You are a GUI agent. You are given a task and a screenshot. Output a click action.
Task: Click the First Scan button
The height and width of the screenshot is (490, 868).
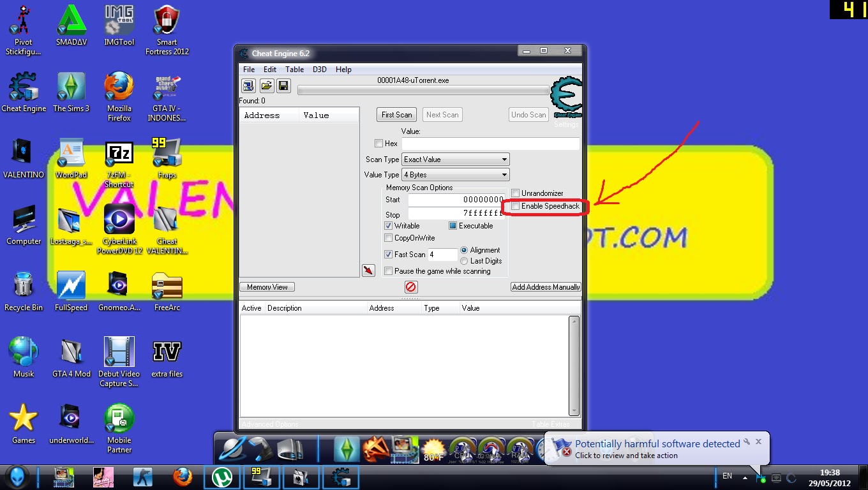point(397,115)
